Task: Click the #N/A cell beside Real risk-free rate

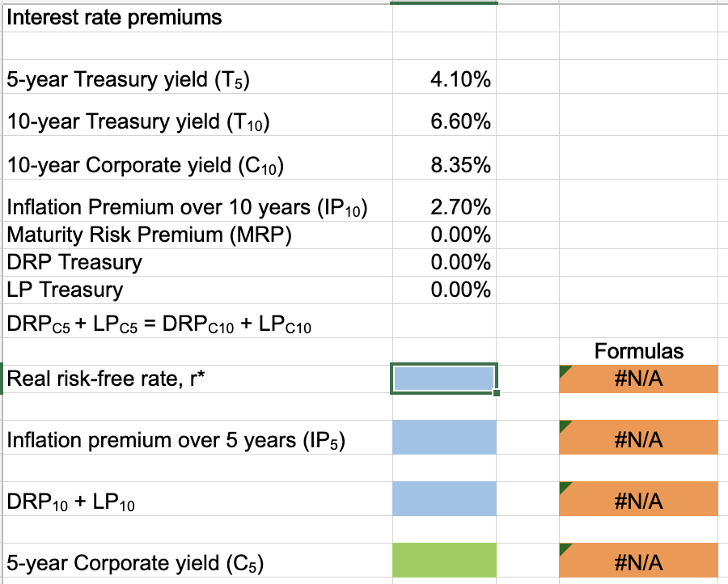Action: [x=638, y=378]
